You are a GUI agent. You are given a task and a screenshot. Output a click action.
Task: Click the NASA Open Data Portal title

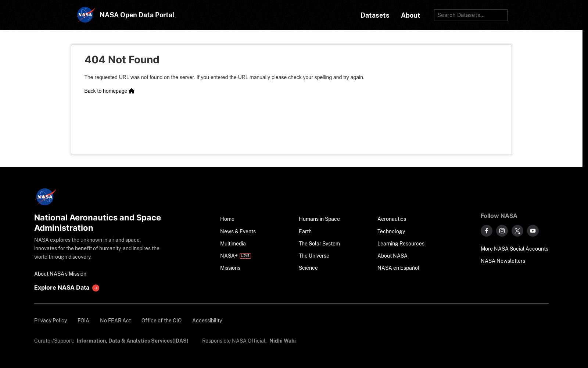137,15
